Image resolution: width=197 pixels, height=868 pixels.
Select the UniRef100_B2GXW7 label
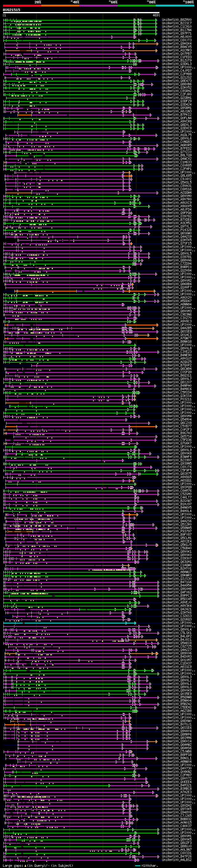[x=176, y=501]
